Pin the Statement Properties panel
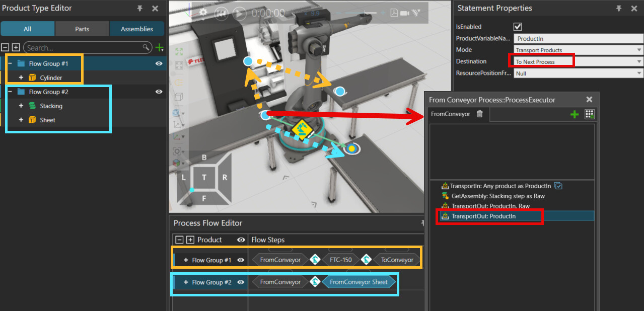Viewport: 644px width, 311px height. 619,9
